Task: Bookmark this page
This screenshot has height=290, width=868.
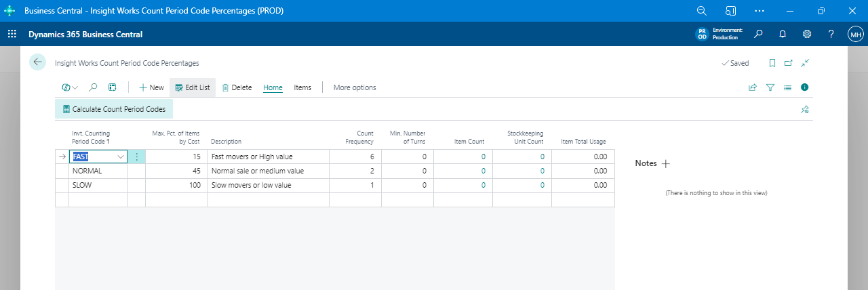Action: tap(772, 63)
